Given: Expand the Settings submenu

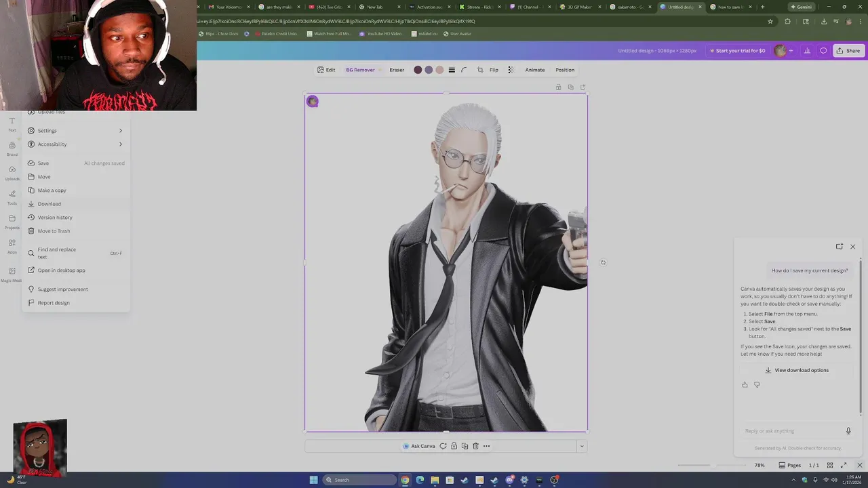Looking at the screenshot, I should [x=75, y=131].
